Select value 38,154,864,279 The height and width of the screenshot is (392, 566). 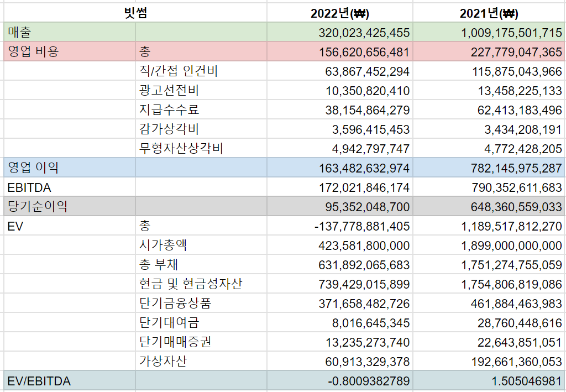click(368, 111)
